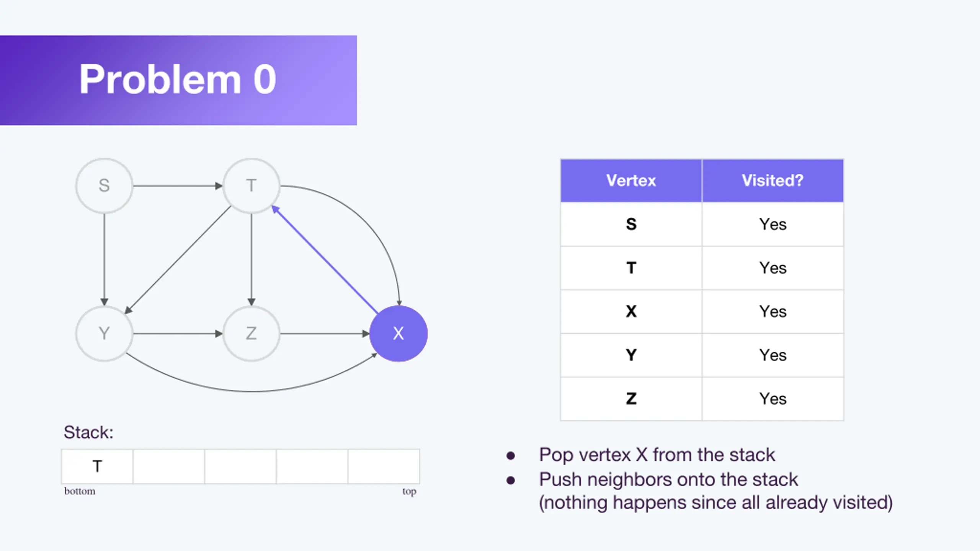Select the Y vertex circle
The height and width of the screenshot is (551, 980).
coord(104,334)
